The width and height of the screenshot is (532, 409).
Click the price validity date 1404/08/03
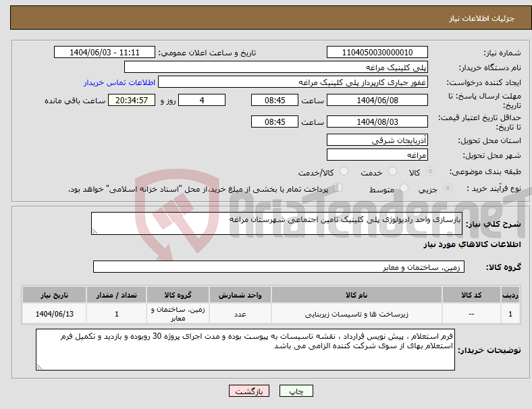point(377,121)
